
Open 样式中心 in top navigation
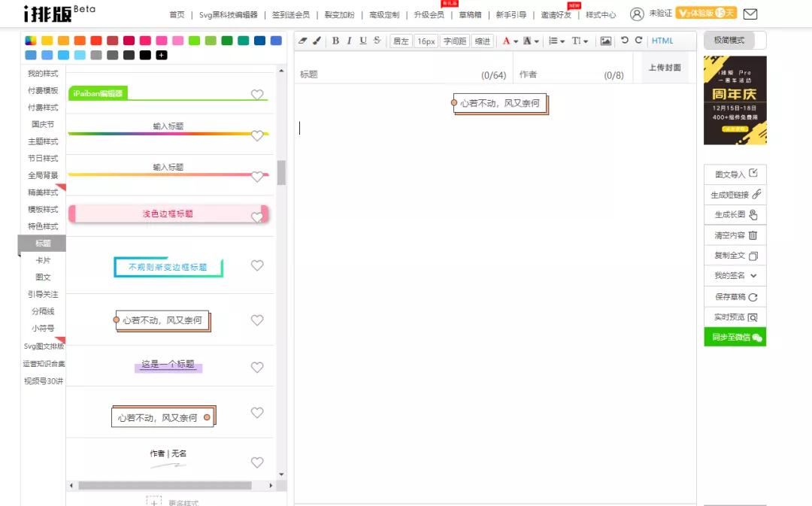click(601, 14)
